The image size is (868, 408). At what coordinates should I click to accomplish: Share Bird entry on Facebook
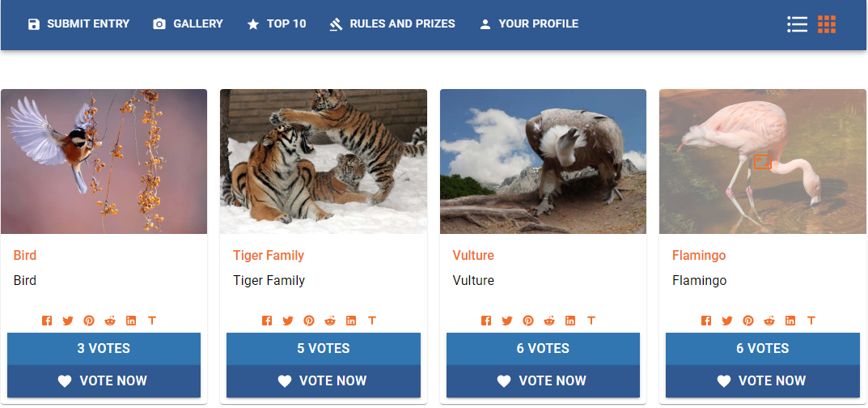point(47,321)
